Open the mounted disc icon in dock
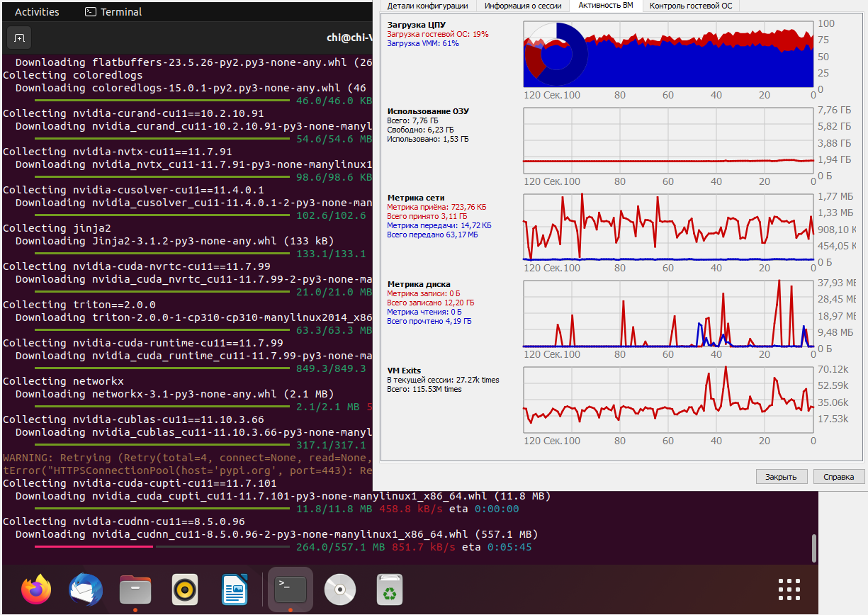Viewport: 868px width, 615px height. point(340,589)
